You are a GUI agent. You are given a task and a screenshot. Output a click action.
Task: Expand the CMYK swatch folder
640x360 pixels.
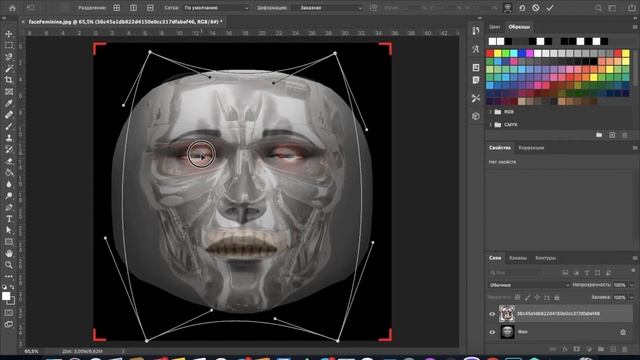pos(490,124)
